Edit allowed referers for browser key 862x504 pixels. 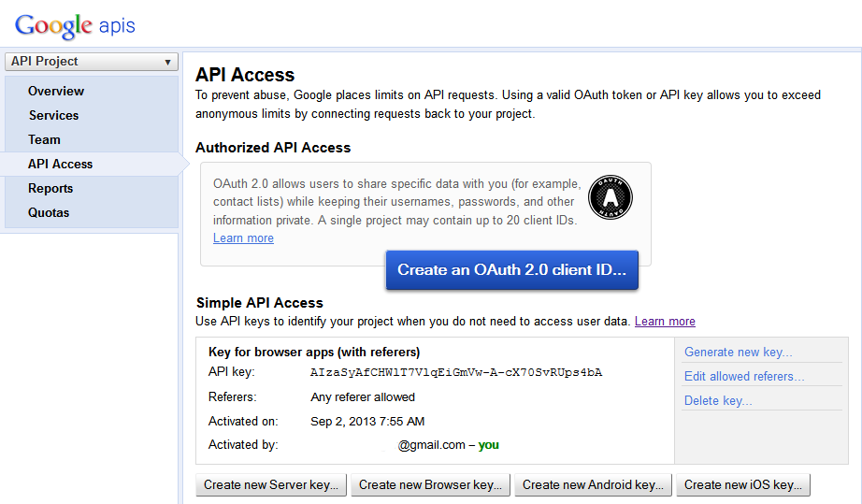[744, 377]
